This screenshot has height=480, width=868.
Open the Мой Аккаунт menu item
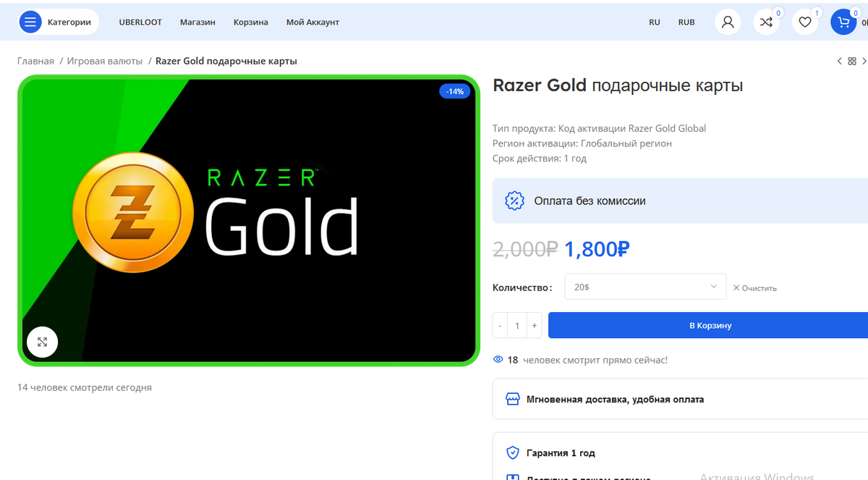[312, 22]
